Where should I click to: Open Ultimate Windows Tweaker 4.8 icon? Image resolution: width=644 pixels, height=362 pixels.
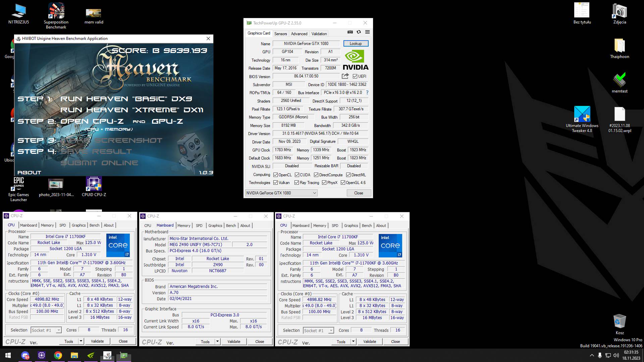(x=582, y=119)
